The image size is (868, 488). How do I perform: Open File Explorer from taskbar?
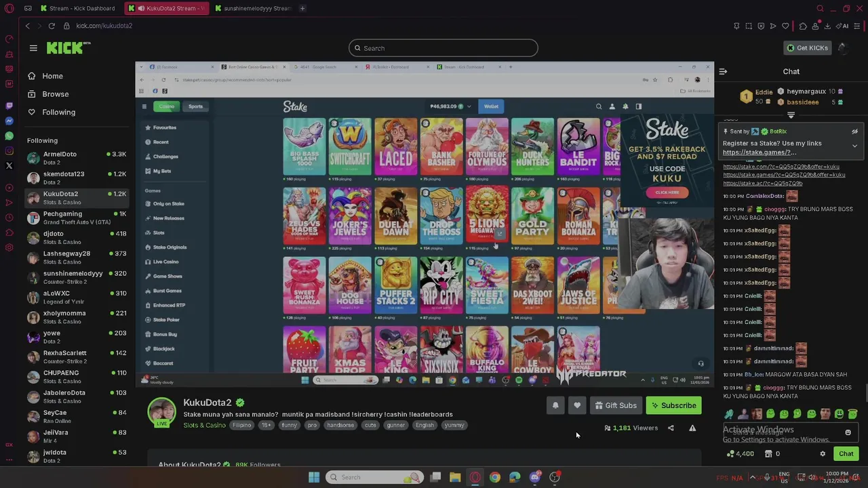455,477
